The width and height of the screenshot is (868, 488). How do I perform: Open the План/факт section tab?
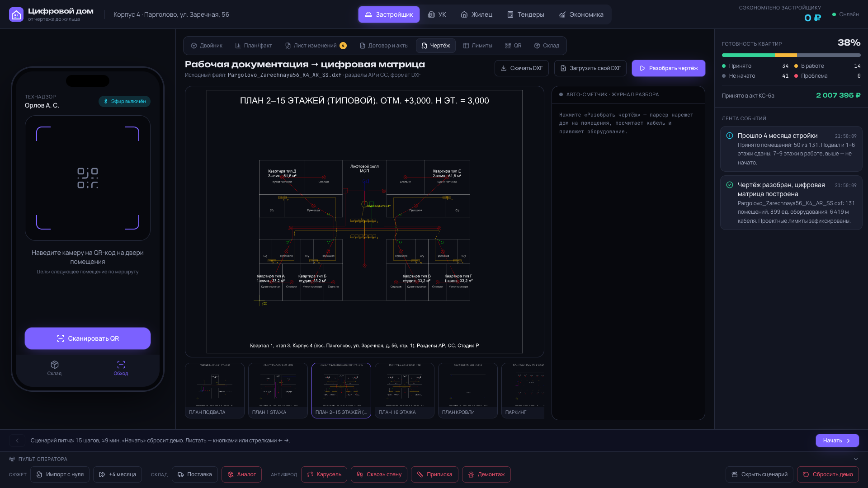click(x=254, y=46)
